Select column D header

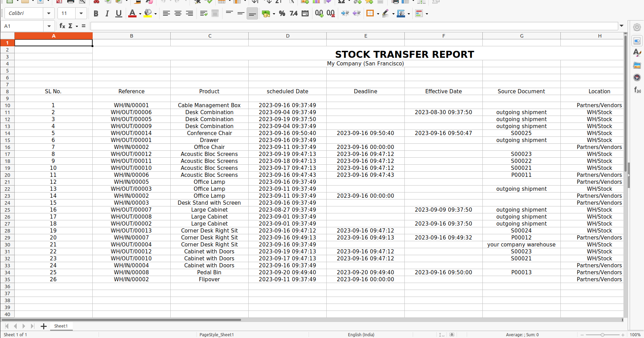tap(287, 36)
